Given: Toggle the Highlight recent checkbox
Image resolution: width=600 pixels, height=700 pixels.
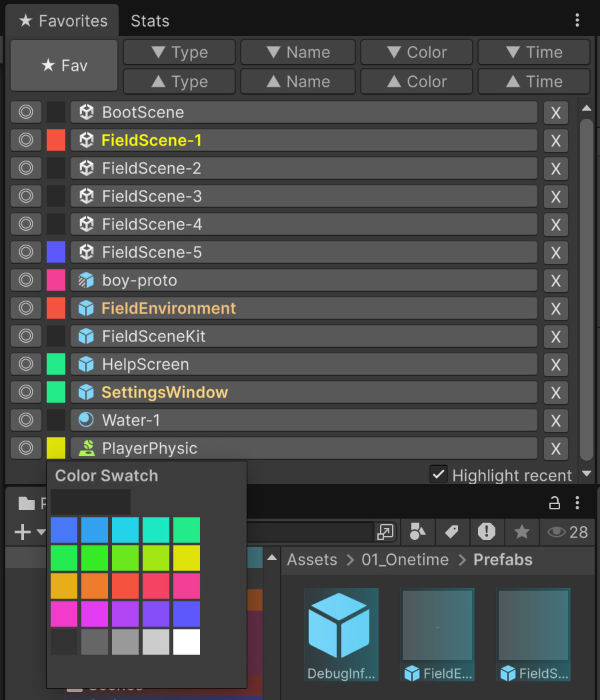Looking at the screenshot, I should [438, 475].
